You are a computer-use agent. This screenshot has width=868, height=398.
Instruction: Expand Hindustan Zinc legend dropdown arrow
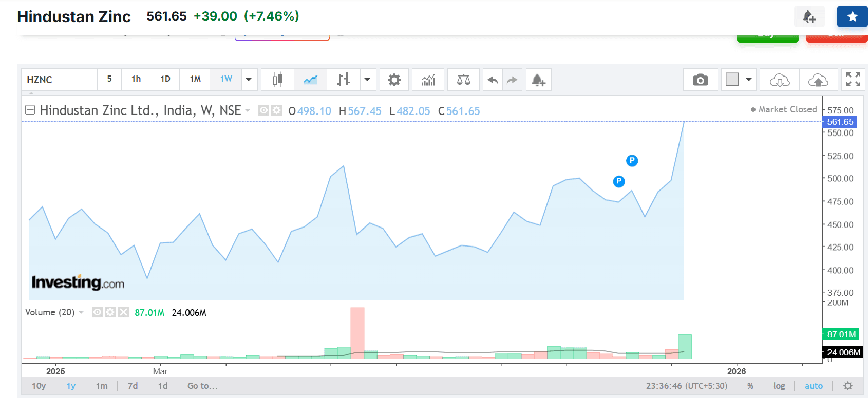(248, 110)
